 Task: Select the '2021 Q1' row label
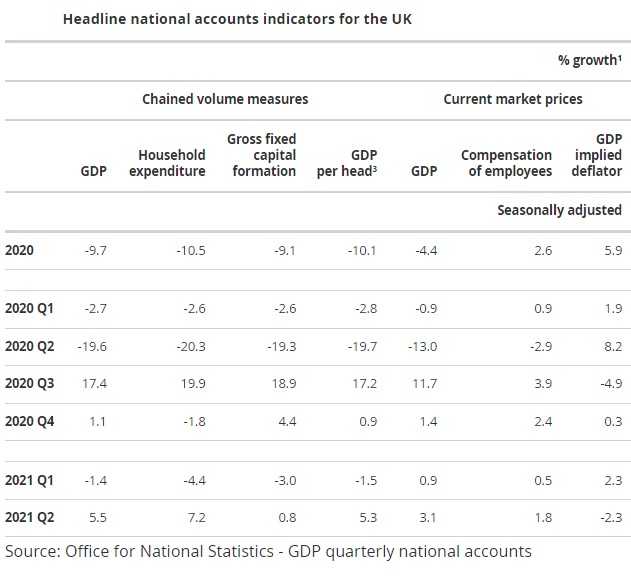pos(30,481)
